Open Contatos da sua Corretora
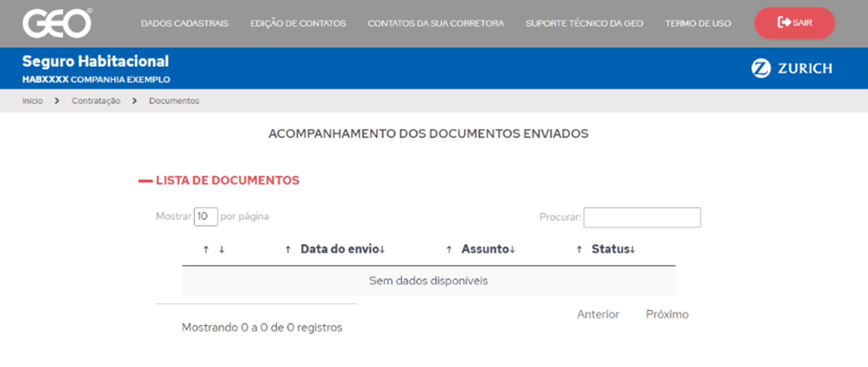The width and height of the screenshot is (868, 367). (436, 23)
